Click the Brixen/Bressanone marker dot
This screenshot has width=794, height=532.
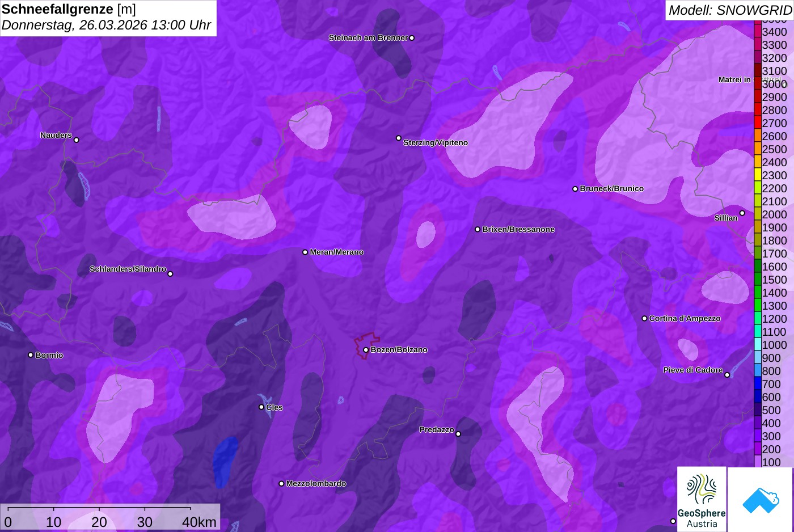click(x=478, y=229)
